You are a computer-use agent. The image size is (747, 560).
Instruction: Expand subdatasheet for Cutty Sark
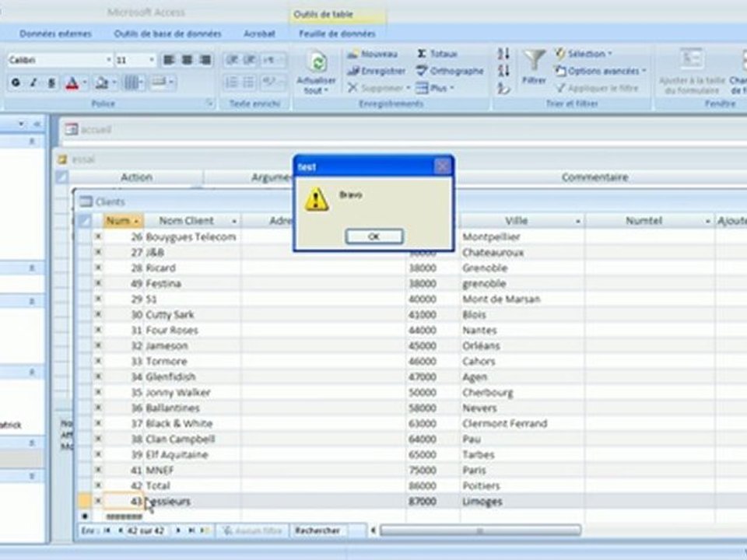pos(98,314)
